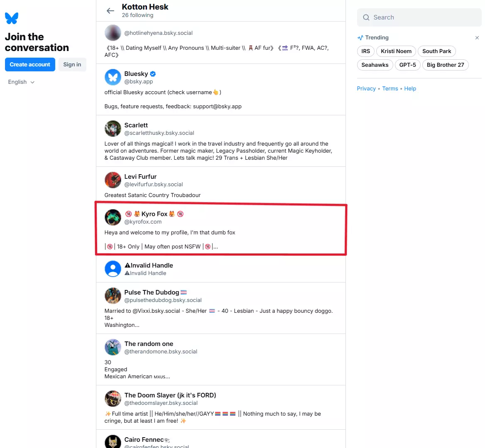
Task: Open the Terms link
Action: [x=390, y=89]
